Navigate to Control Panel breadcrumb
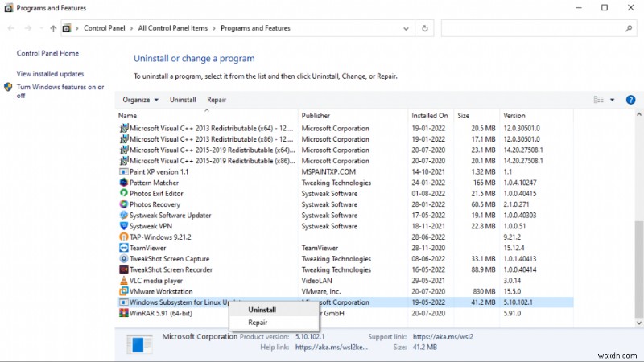 coord(105,28)
